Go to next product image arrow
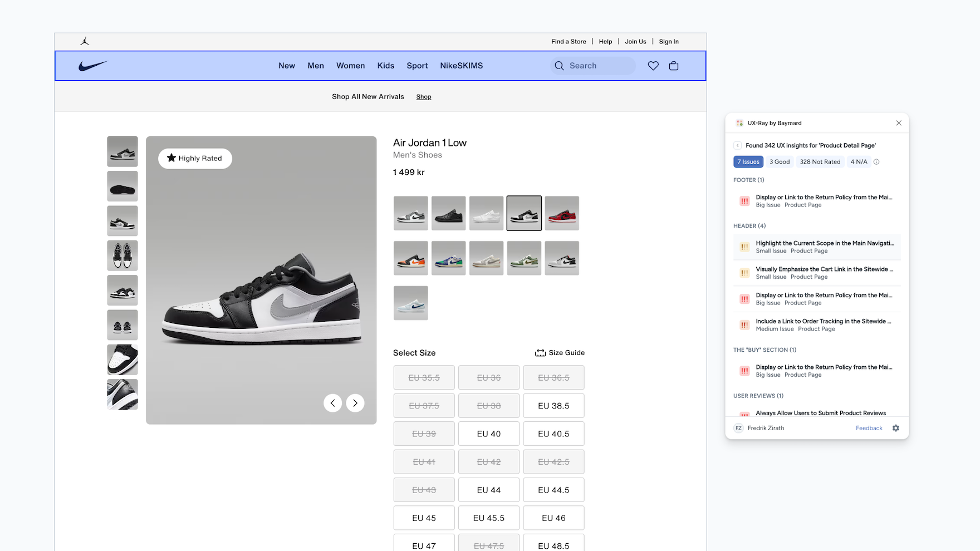The width and height of the screenshot is (980, 551). click(x=355, y=403)
